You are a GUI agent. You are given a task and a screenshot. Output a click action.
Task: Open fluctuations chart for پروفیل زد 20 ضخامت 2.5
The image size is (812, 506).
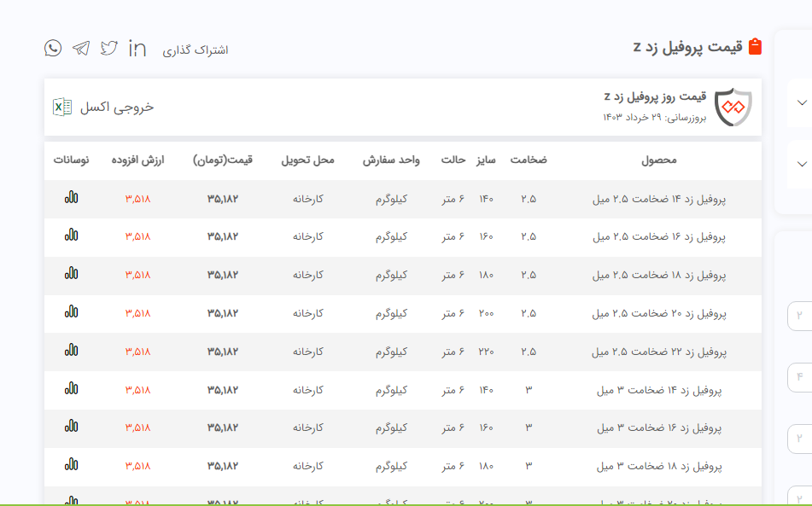pos(71,312)
